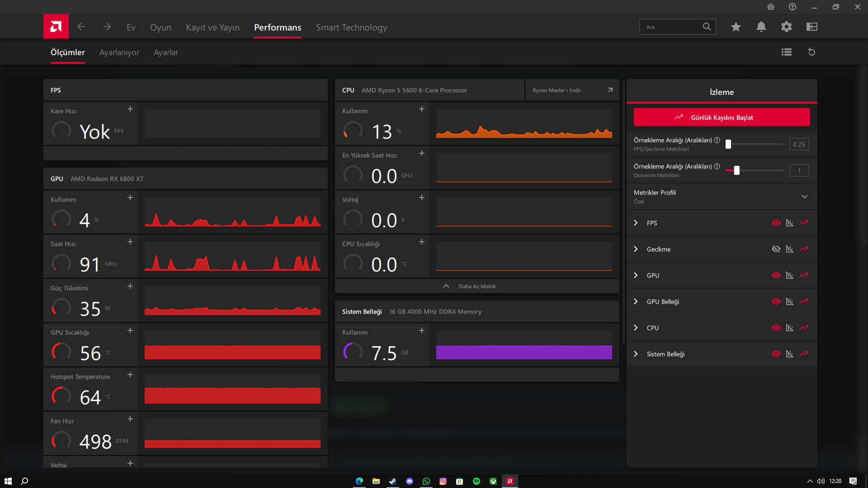
Task: Click the Ara search field
Action: 671,27
